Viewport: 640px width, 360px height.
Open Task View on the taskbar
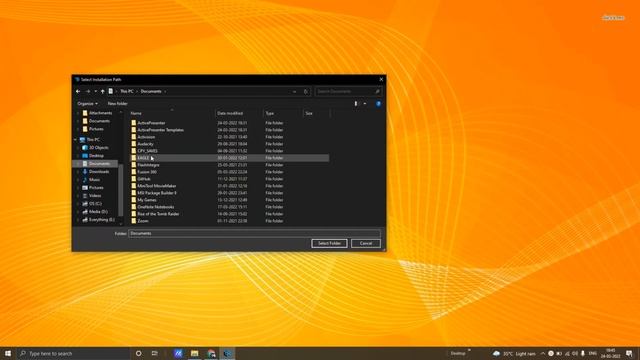point(155,353)
